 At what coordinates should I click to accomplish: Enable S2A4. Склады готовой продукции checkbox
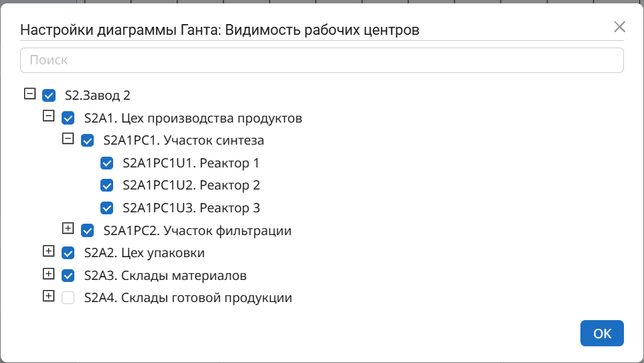point(68,298)
